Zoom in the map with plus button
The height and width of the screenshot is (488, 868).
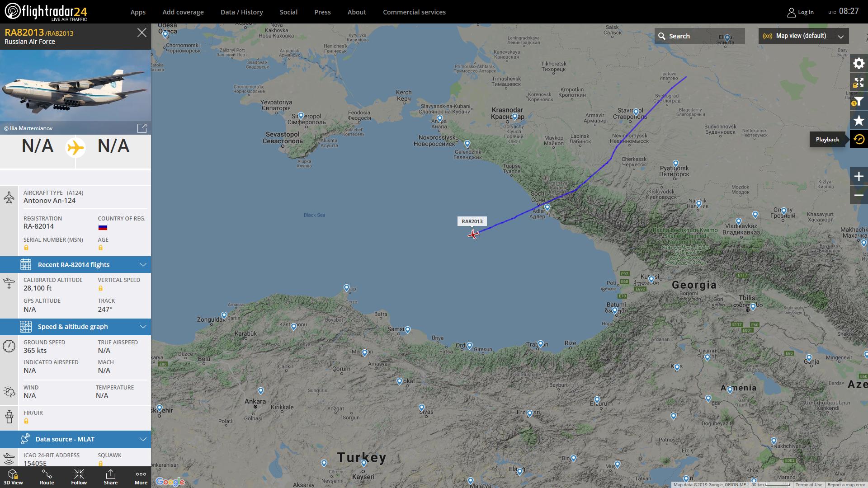click(859, 176)
